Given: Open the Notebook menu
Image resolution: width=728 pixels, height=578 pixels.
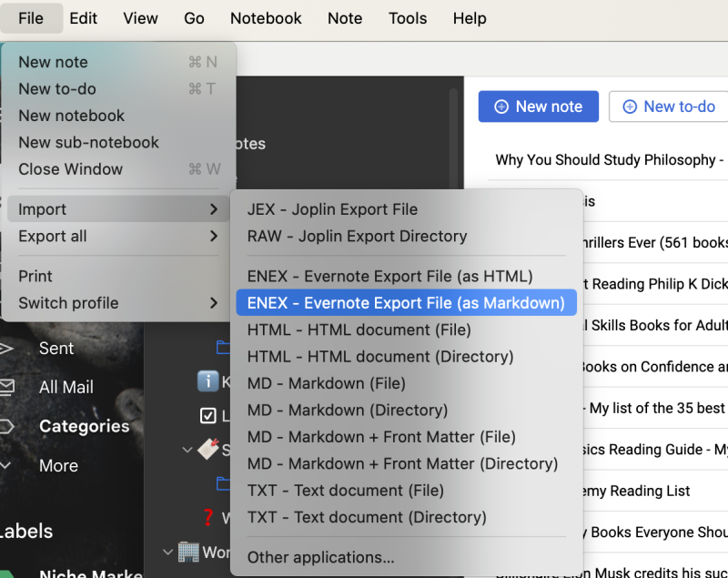Looking at the screenshot, I should point(265,18).
